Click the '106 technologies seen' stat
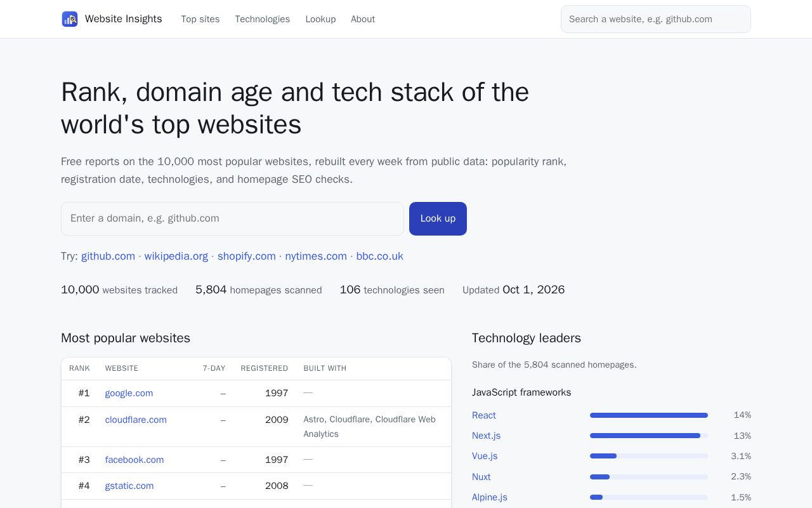Image resolution: width=812 pixels, height=508 pixels. click(392, 290)
